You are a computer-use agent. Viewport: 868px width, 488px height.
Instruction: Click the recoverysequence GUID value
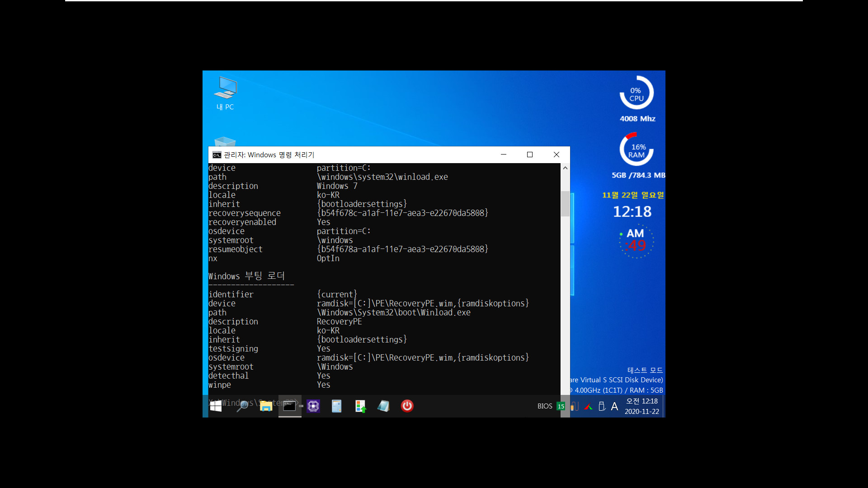403,213
